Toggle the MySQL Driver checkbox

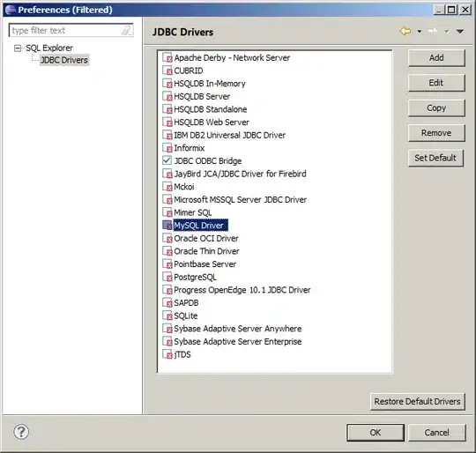click(x=167, y=225)
